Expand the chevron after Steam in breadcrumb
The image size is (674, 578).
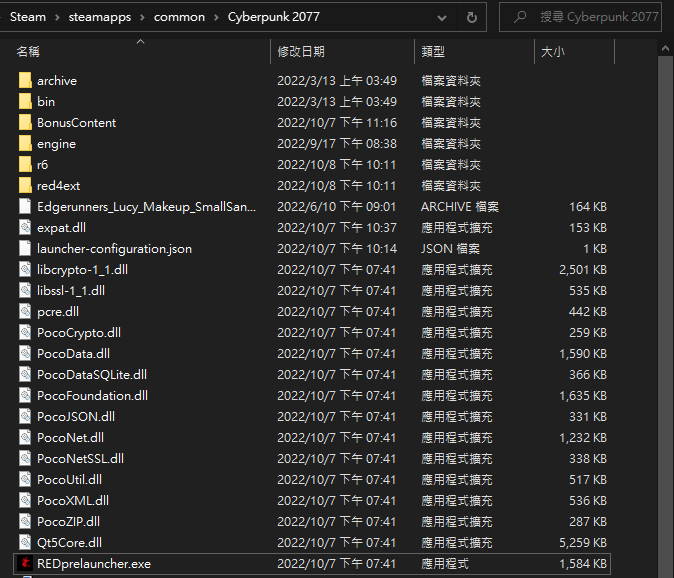pyautogui.click(x=57, y=18)
